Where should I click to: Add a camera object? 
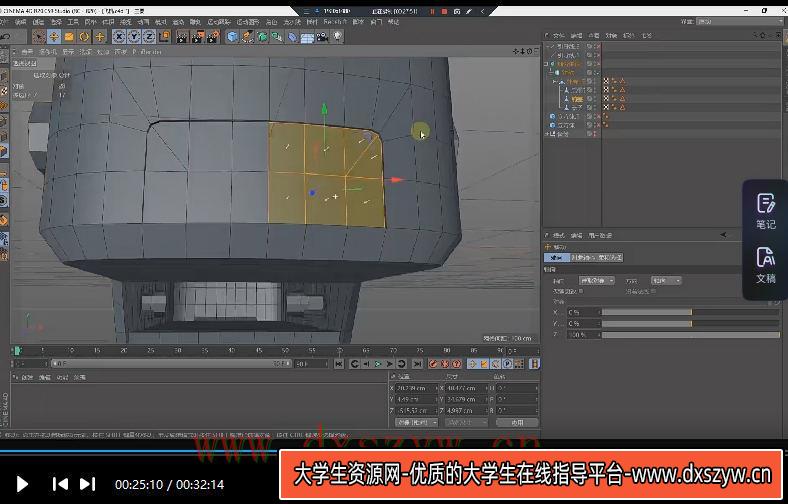322,37
